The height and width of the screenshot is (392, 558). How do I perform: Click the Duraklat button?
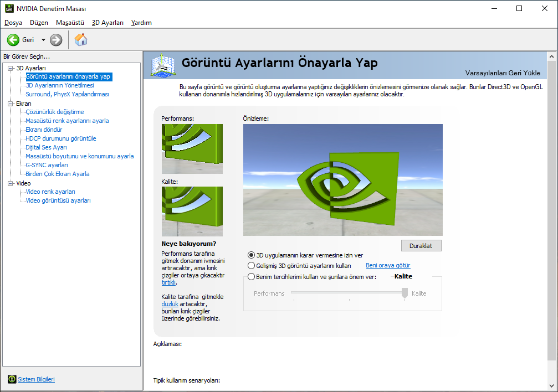[421, 246]
